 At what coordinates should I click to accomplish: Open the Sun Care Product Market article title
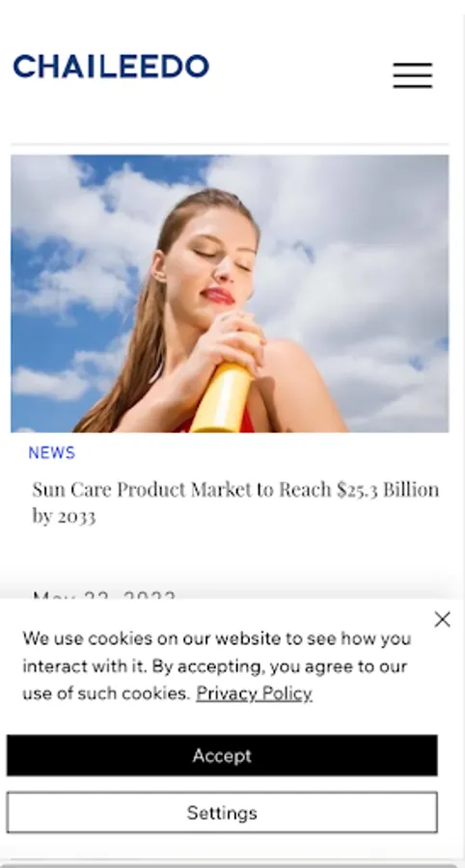(235, 502)
